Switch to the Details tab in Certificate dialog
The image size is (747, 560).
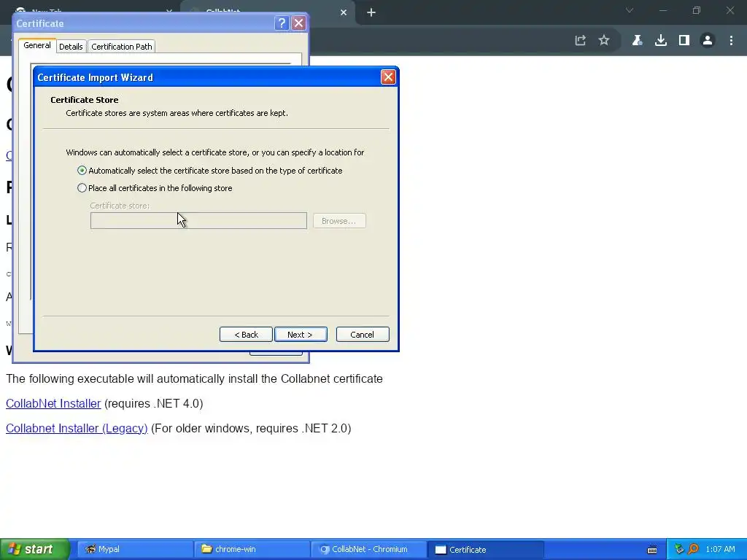coord(71,47)
